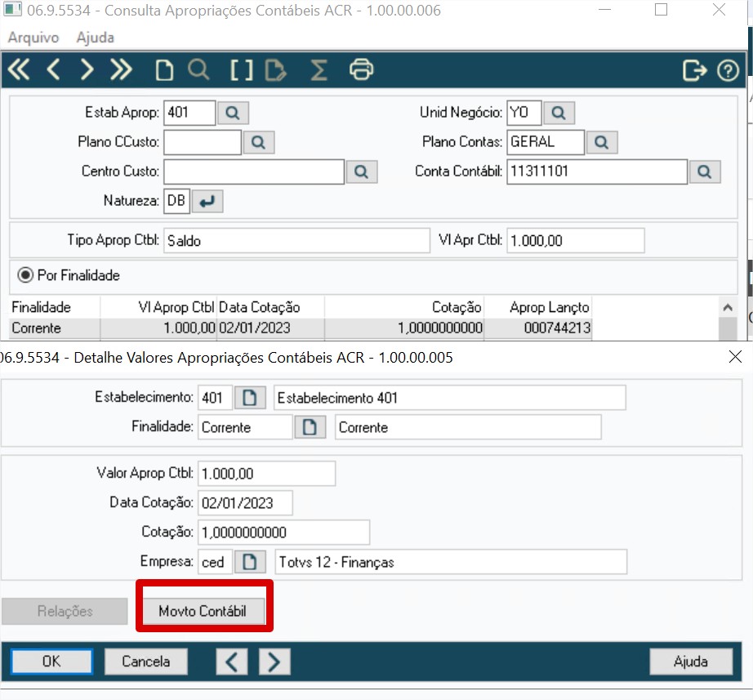Click the Cotação field in dialog
The height and width of the screenshot is (700, 753).
(284, 533)
